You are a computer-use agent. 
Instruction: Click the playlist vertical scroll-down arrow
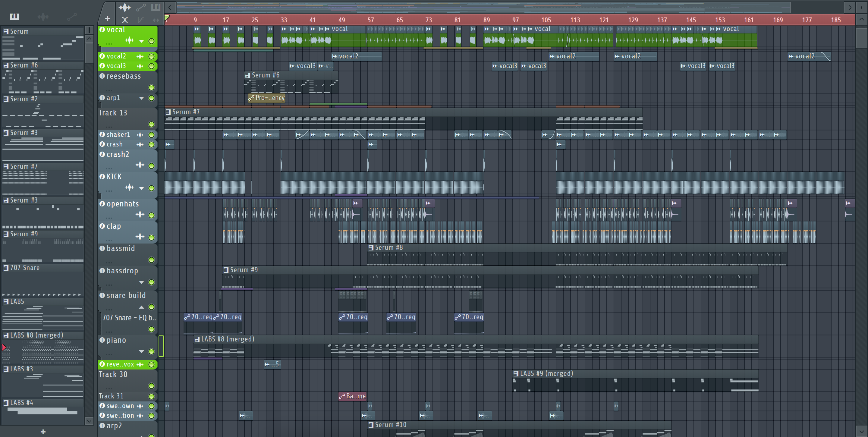(x=862, y=431)
